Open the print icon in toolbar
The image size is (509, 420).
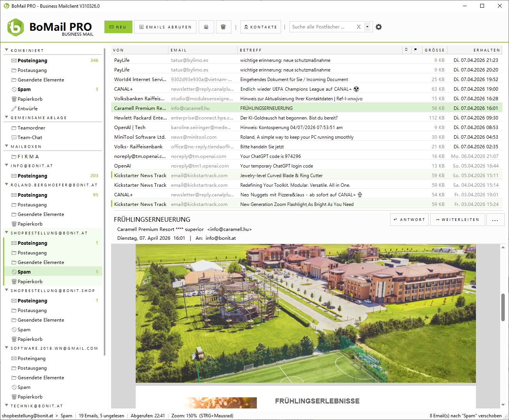click(x=206, y=27)
